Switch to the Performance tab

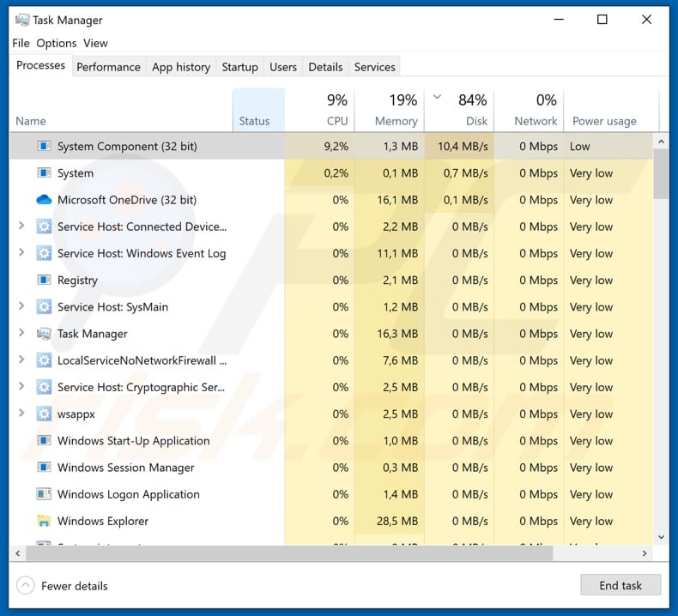tap(108, 67)
